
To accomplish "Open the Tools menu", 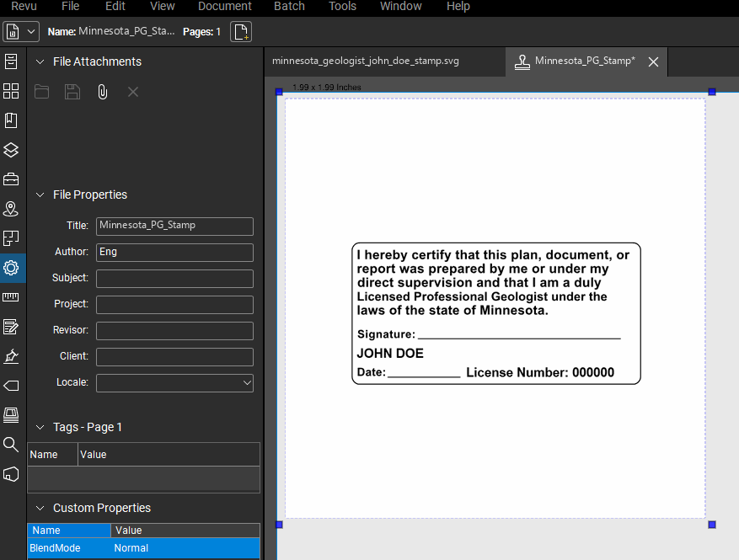I will coord(342,6).
